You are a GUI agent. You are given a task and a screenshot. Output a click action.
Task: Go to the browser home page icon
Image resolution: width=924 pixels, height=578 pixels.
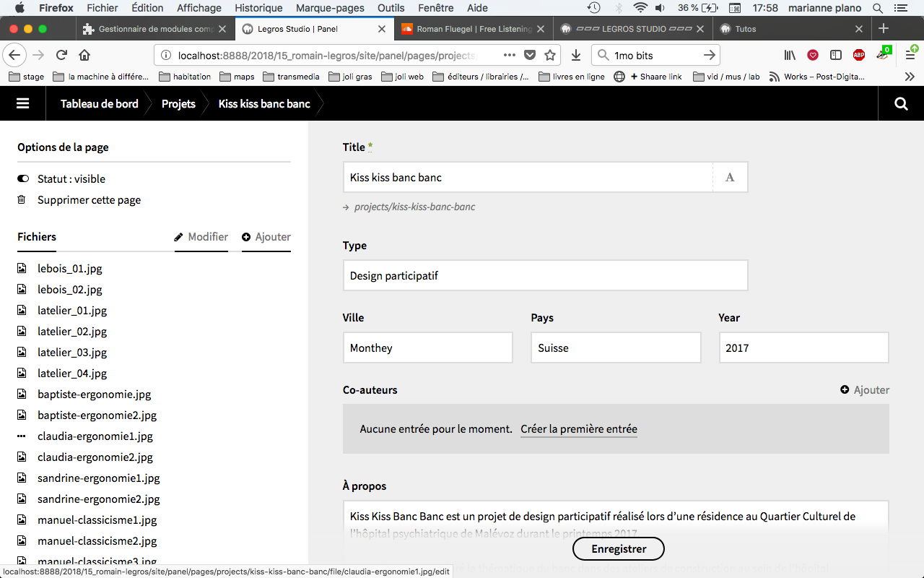click(x=84, y=56)
